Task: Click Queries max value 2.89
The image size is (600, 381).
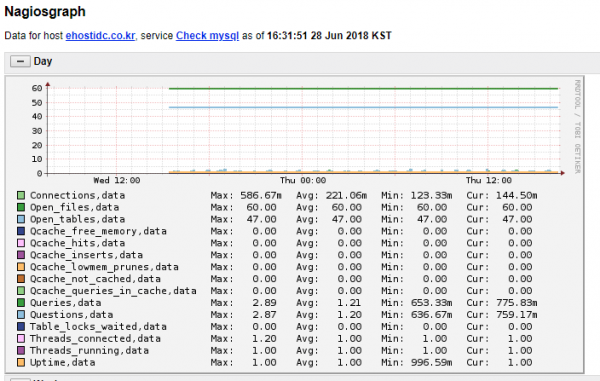Action: [x=264, y=303]
